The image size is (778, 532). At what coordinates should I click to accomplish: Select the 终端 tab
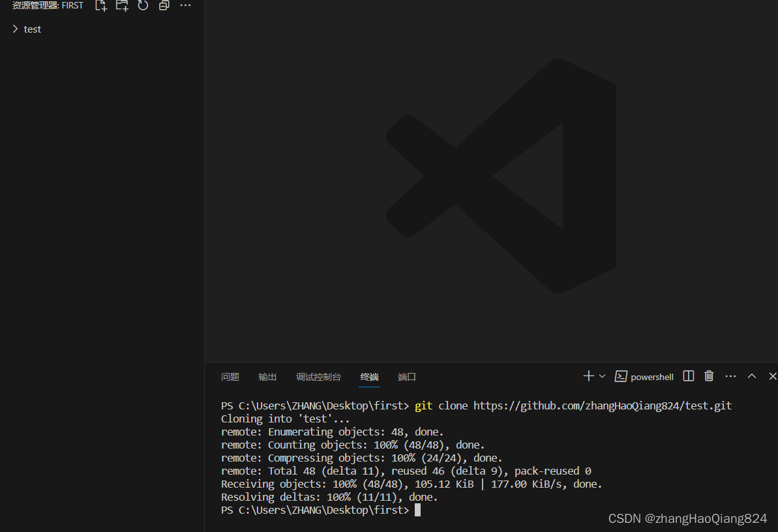coord(370,377)
